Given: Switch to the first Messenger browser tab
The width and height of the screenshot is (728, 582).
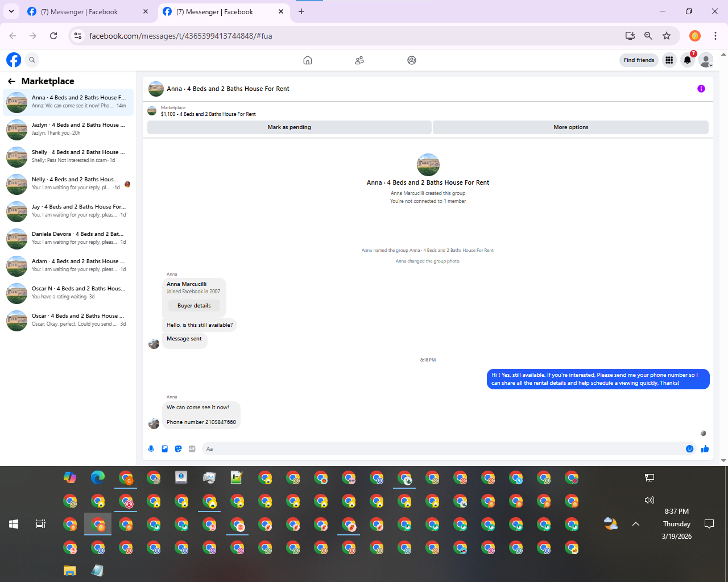Looking at the screenshot, I should pyautogui.click(x=88, y=11).
